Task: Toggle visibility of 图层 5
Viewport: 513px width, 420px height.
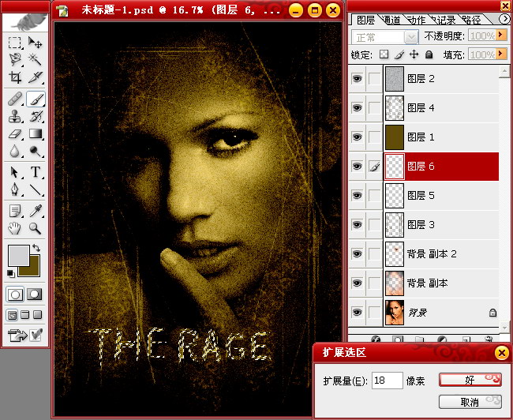Action: tap(357, 196)
